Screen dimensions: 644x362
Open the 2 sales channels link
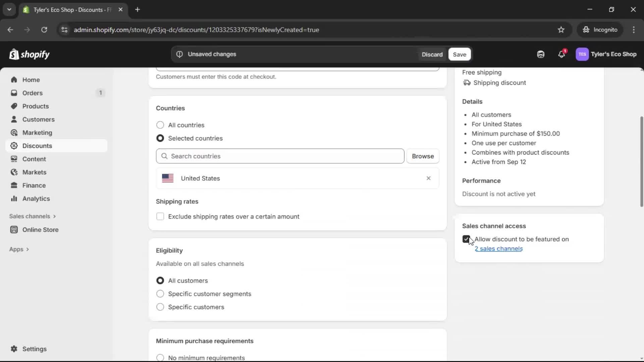click(499, 249)
